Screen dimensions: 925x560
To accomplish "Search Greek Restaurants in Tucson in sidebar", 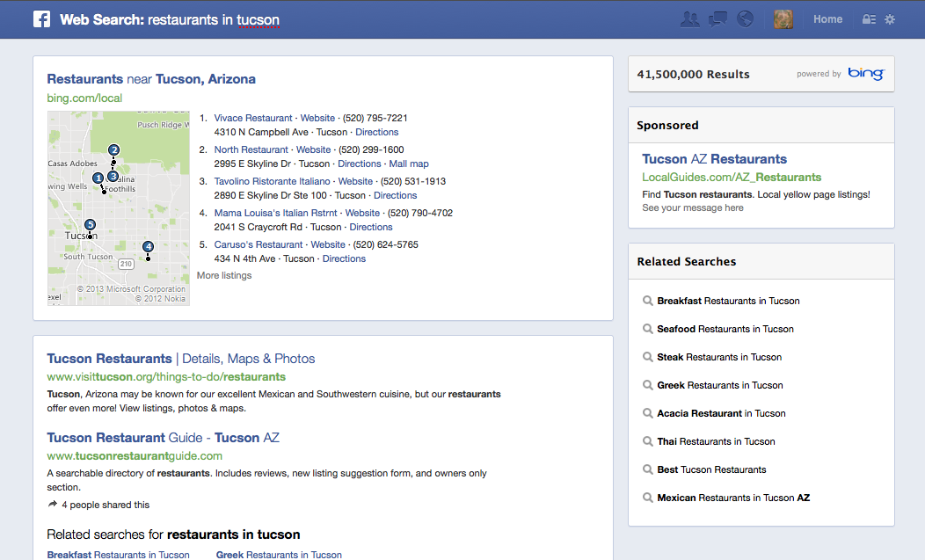I will tap(720, 385).
